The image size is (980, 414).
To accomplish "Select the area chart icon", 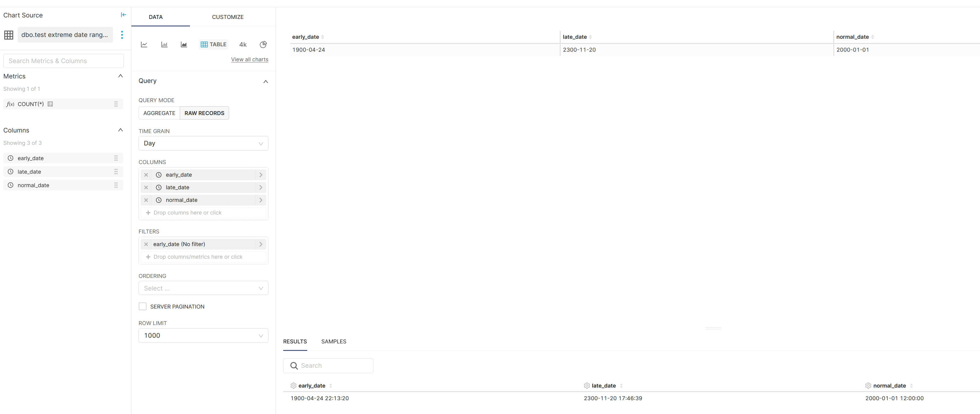I will [x=184, y=44].
